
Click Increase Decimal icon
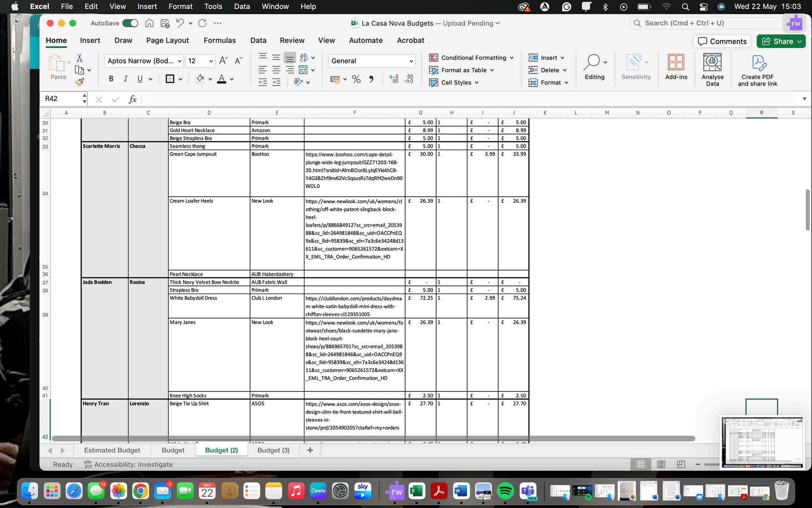click(394, 79)
